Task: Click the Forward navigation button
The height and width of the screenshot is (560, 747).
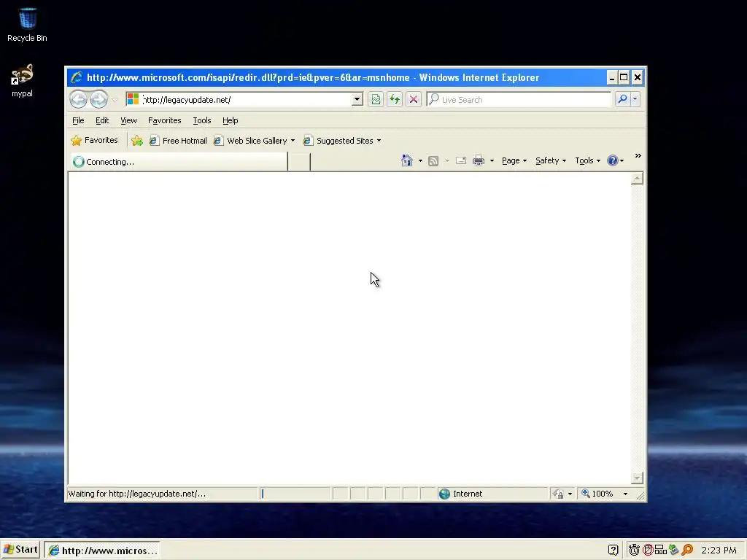Action: coord(98,99)
